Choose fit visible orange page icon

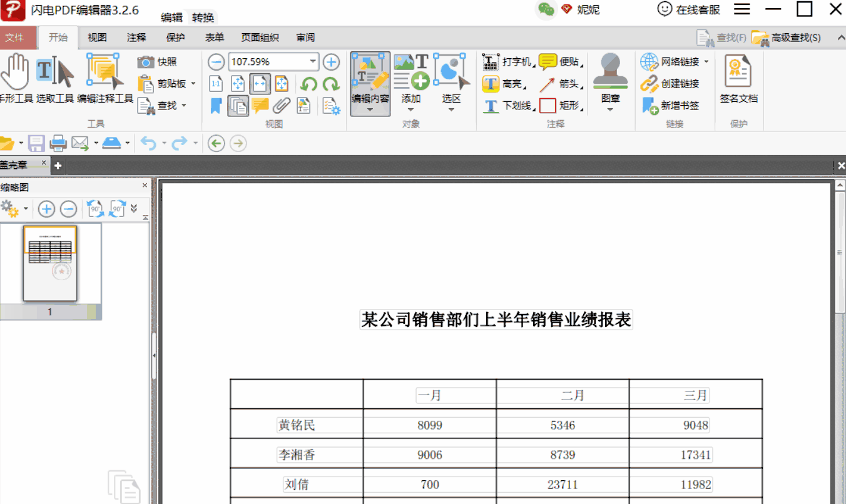coord(282,84)
